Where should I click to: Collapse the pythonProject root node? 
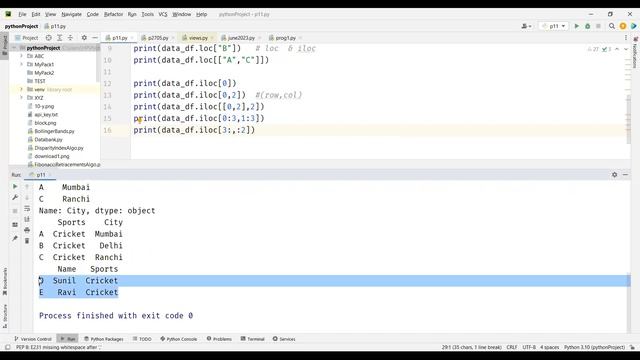14,48
